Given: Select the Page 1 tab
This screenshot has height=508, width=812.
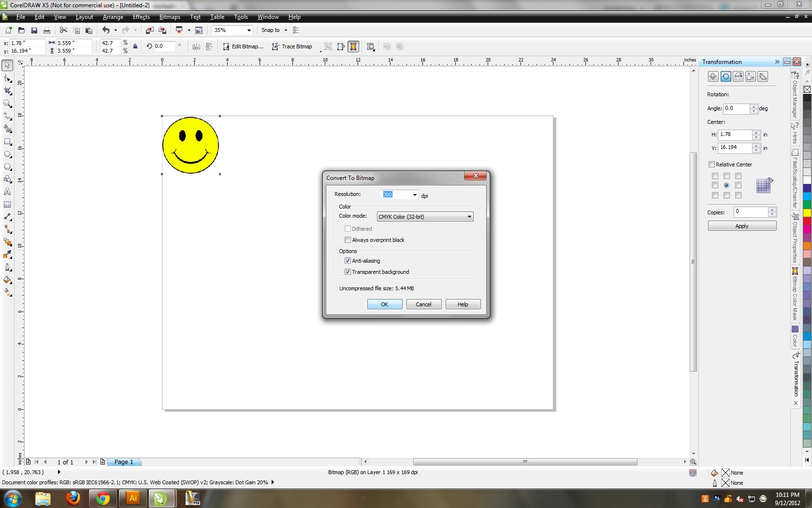Looking at the screenshot, I should click(x=124, y=462).
